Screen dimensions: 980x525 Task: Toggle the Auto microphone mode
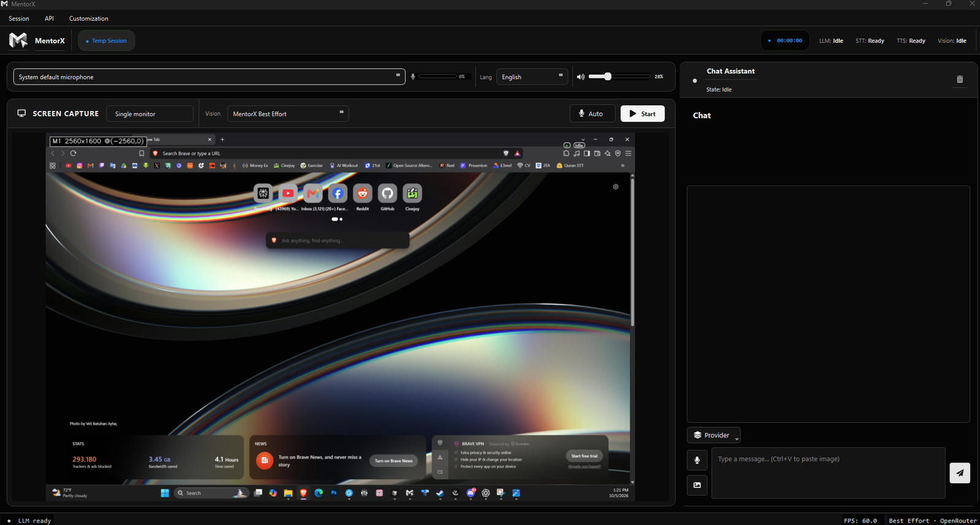[x=592, y=114]
